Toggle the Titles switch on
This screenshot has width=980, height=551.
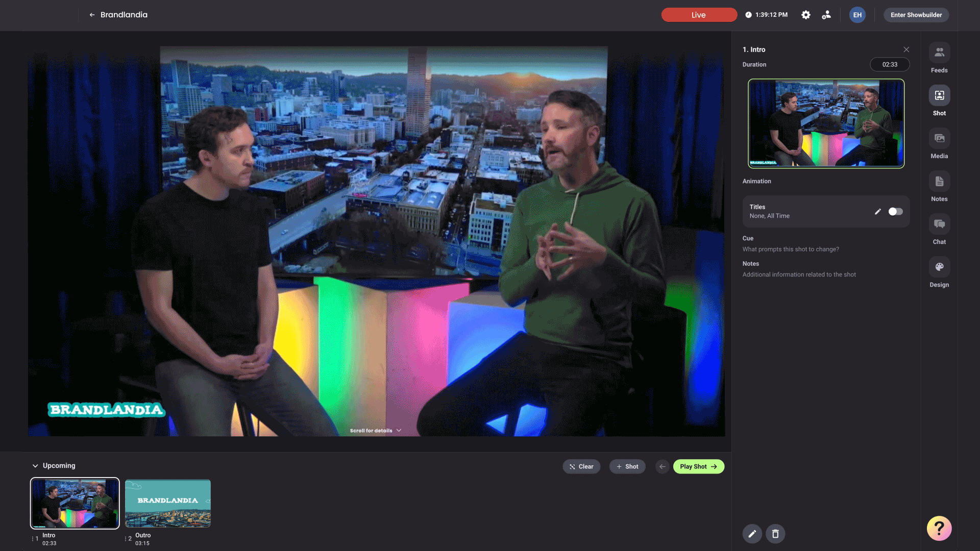pos(895,211)
